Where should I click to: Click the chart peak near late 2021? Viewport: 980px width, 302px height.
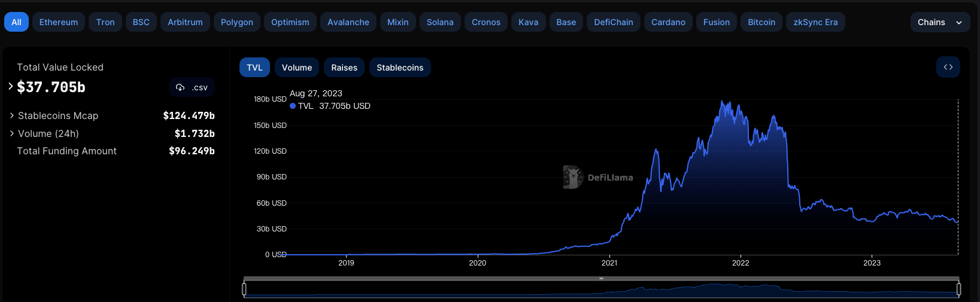click(x=722, y=102)
